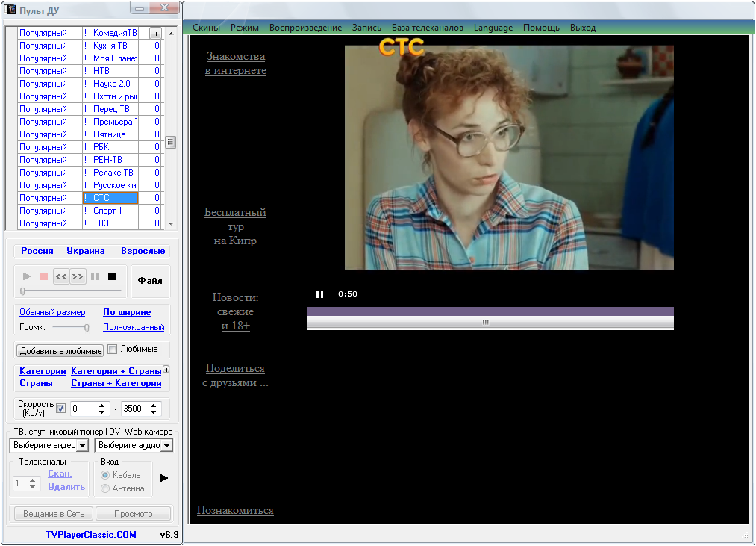Click the pause button in remote panel
Screen dimensions: 756x546
[95, 276]
